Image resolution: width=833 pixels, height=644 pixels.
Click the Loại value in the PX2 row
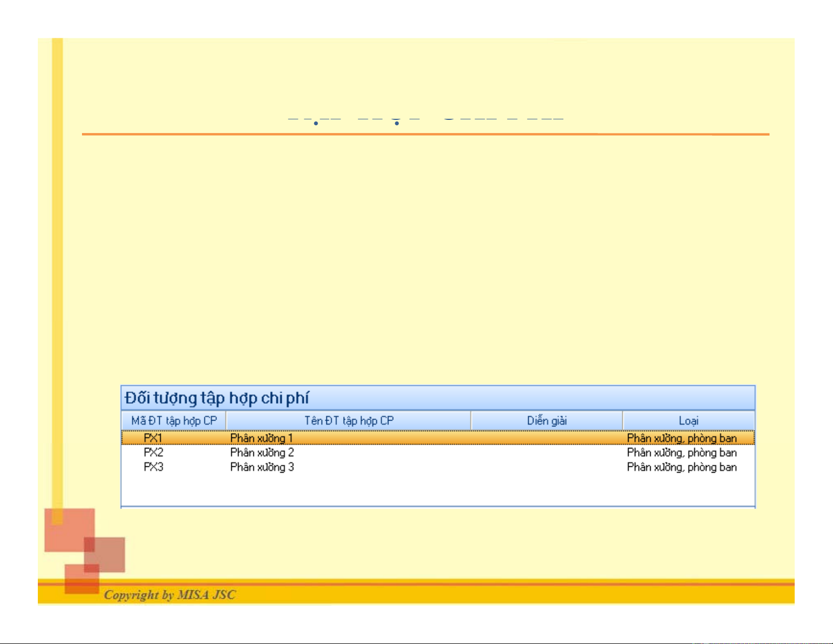click(682, 453)
